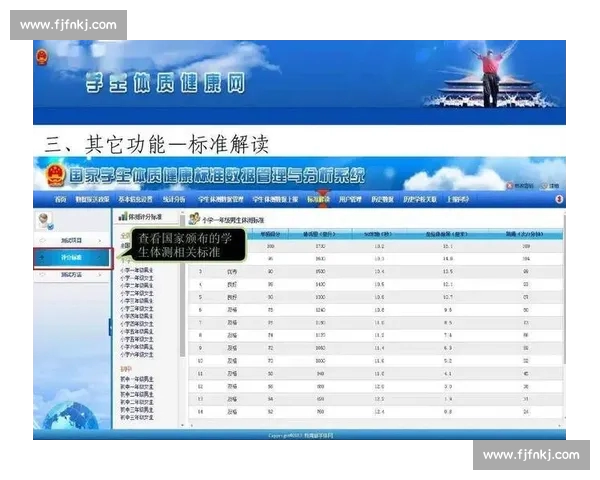Select 测试项目 in the left sidebar

[x=71, y=240]
